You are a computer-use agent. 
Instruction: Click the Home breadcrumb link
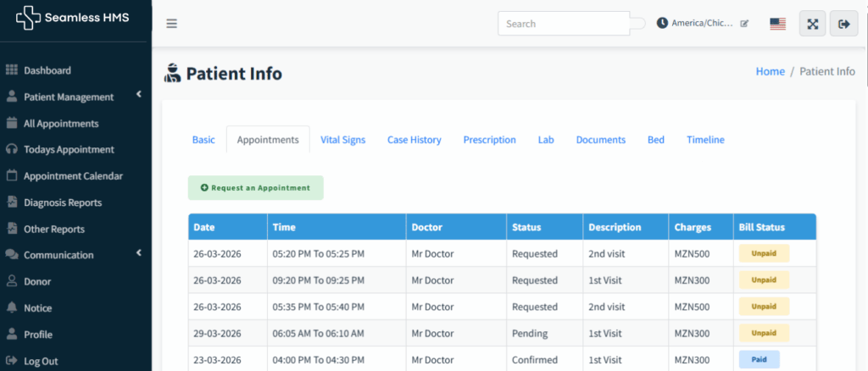770,72
